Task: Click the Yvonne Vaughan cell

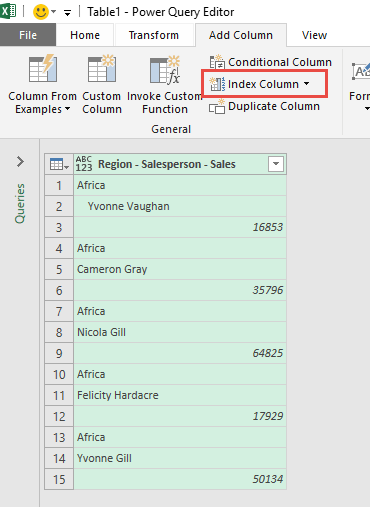Action: point(180,206)
